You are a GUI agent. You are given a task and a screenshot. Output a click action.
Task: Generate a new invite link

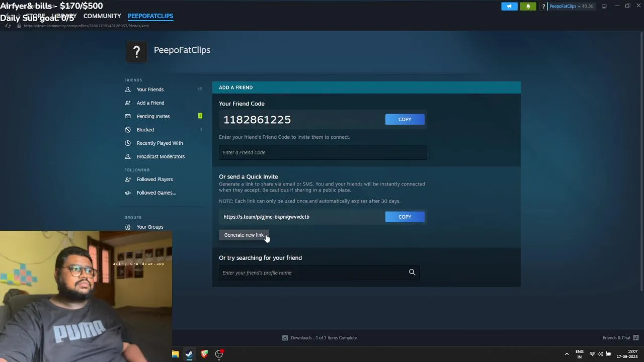click(244, 235)
